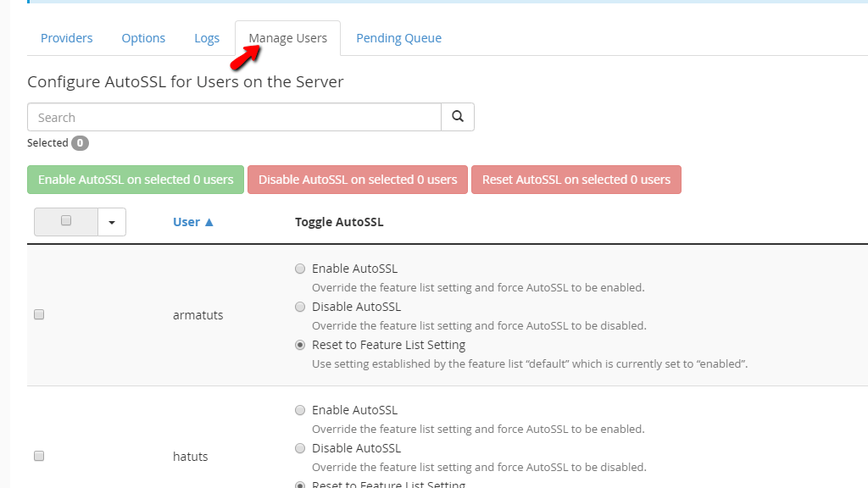Open the Options tab
This screenshot has width=868, height=488.
142,37
